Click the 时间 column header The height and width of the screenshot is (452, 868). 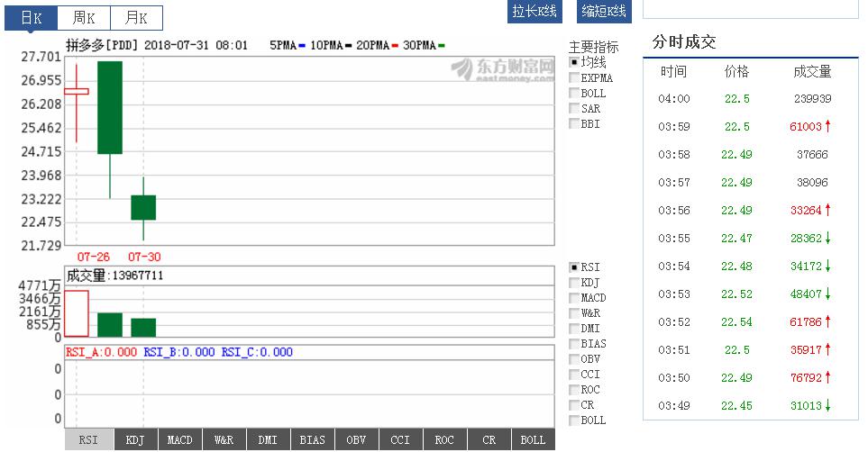(673, 71)
